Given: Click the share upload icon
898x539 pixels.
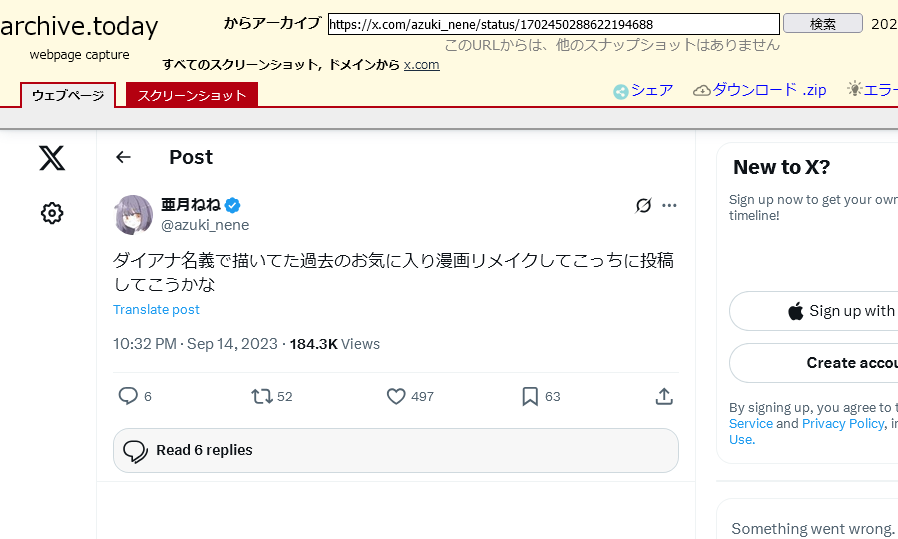Looking at the screenshot, I should pyautogui.click(x=664, y=396).
